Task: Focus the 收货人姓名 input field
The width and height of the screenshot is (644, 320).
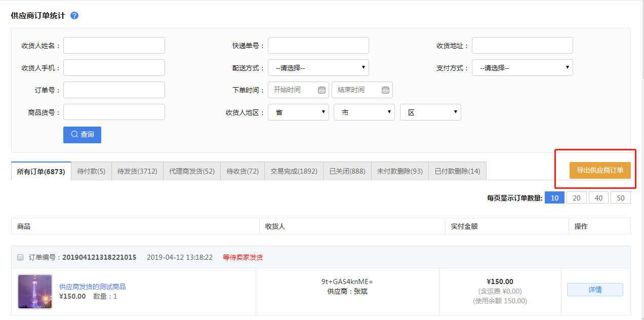Action: [114, 46]
